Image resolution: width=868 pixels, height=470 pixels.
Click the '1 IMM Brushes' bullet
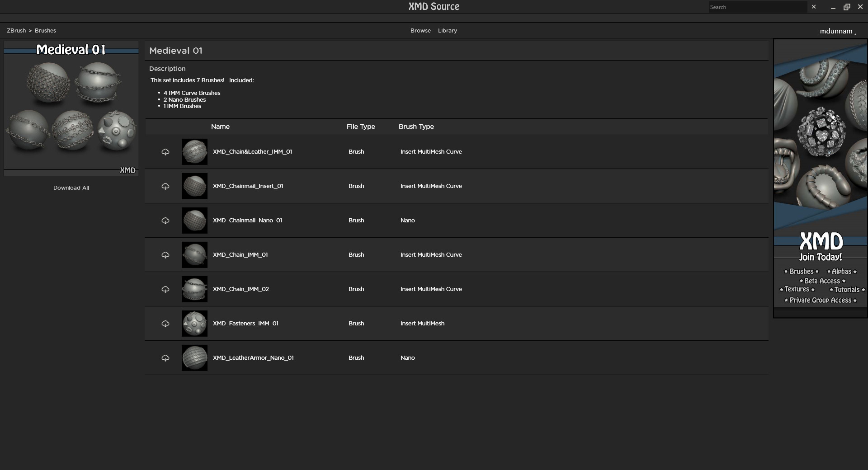182,106
